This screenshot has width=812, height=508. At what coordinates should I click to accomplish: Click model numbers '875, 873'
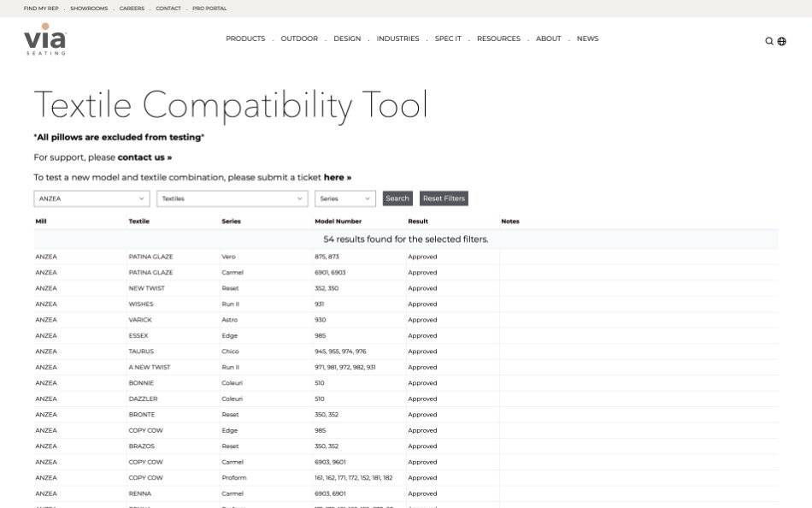point(327,257)
